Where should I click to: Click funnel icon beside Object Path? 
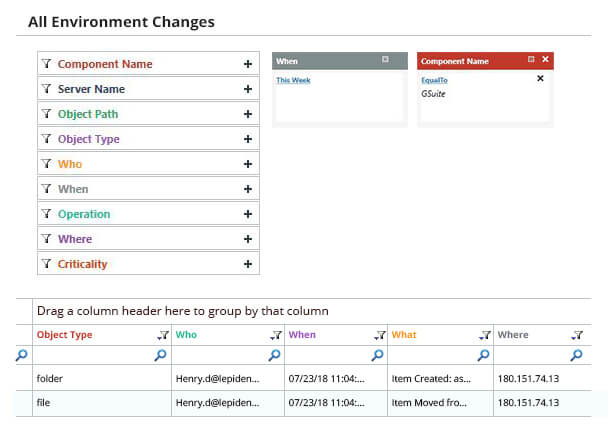click(x=46, y=113)
